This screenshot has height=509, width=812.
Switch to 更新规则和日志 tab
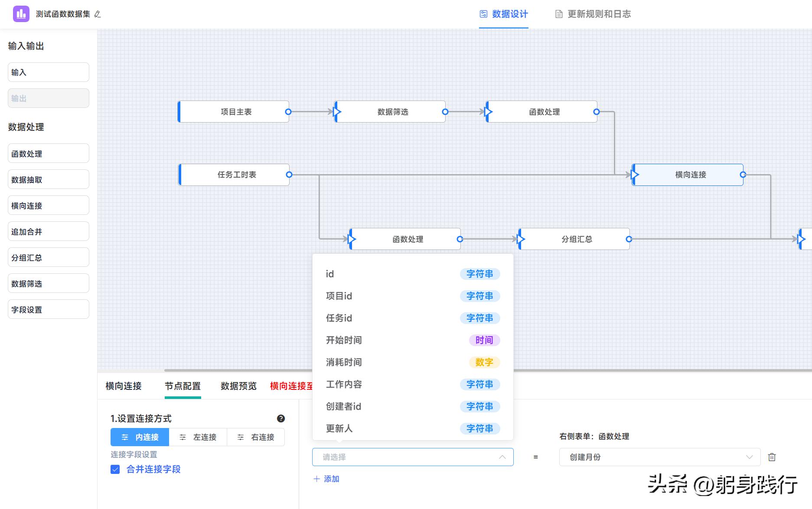point(593,14)
